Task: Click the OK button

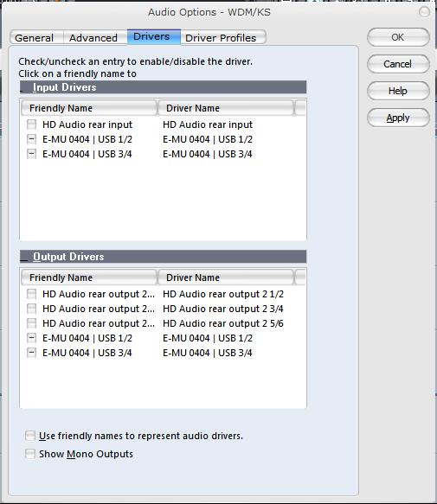Action: point(398,37)
